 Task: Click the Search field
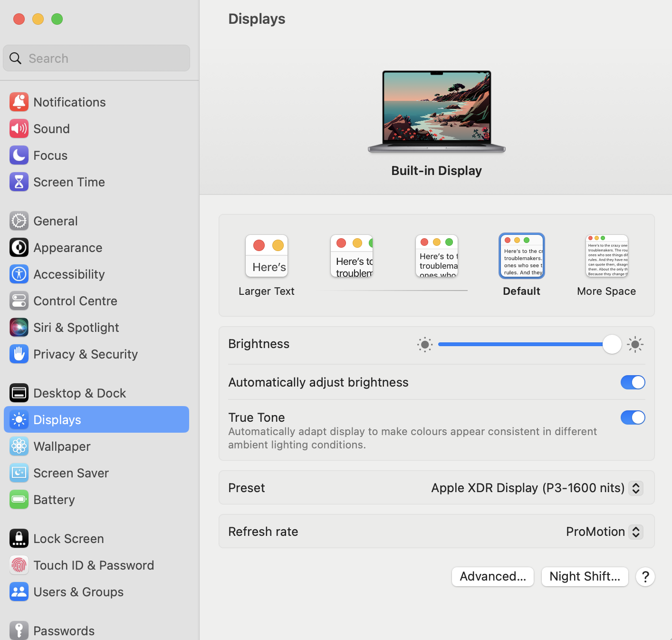click(x=96, y=58)
